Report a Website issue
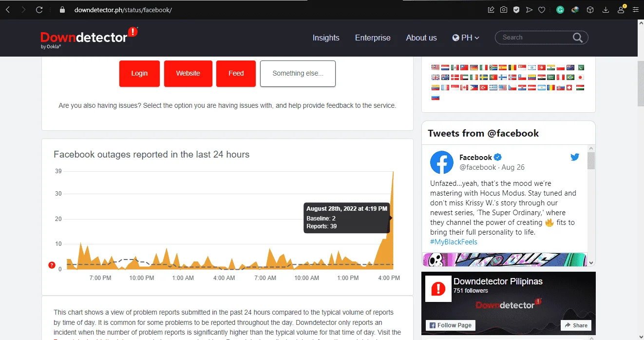The width and height of the screenshot is (644, 340). coord(188,74)
